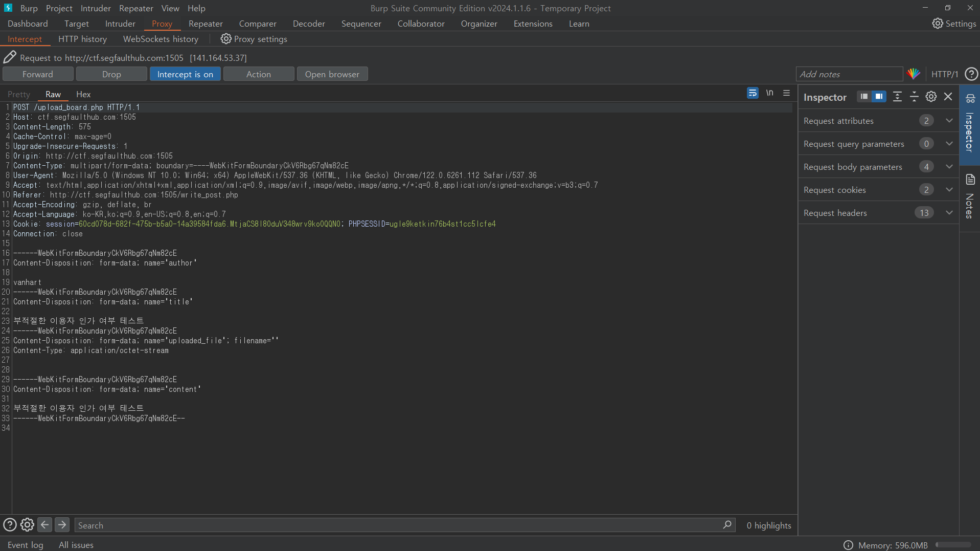Click the HTTP/1 protocol label

click(945, 74)
